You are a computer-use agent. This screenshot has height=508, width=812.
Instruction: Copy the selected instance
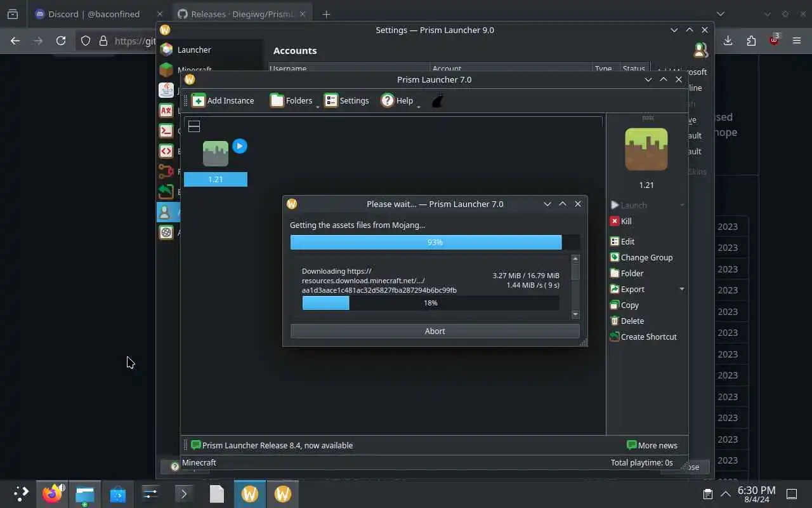pyautogui.click(x=624, y=305)
